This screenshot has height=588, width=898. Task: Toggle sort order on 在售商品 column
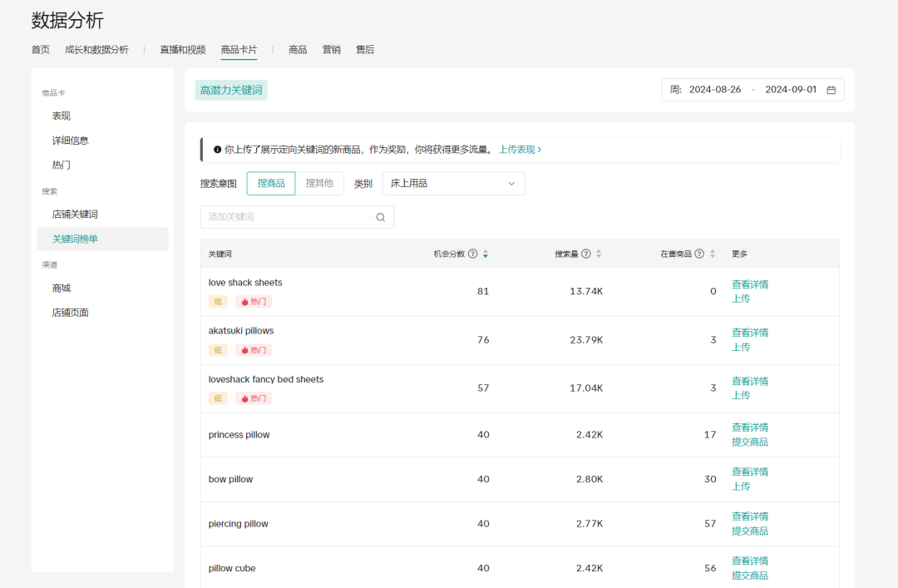(x=713, y=254)
